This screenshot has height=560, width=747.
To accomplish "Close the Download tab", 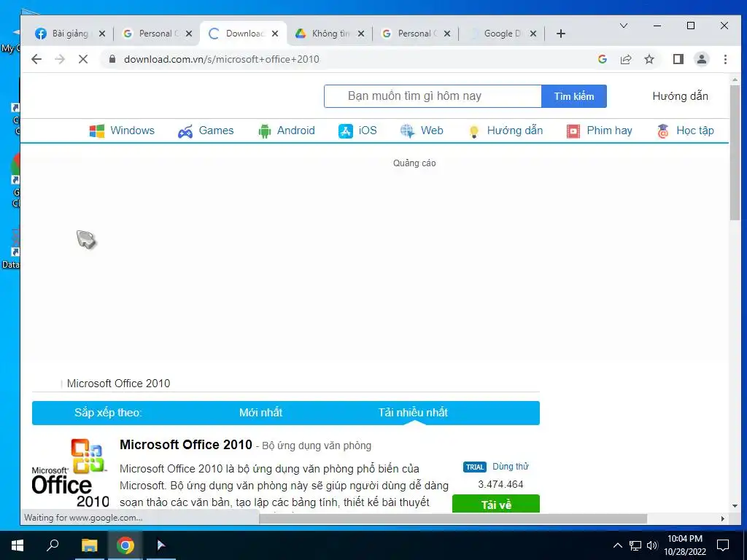I will tap(275, 34).
